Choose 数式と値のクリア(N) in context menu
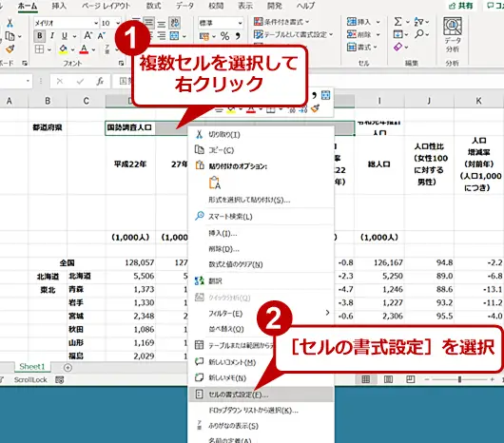Screen dimensions: 504x443 [261, 264]
